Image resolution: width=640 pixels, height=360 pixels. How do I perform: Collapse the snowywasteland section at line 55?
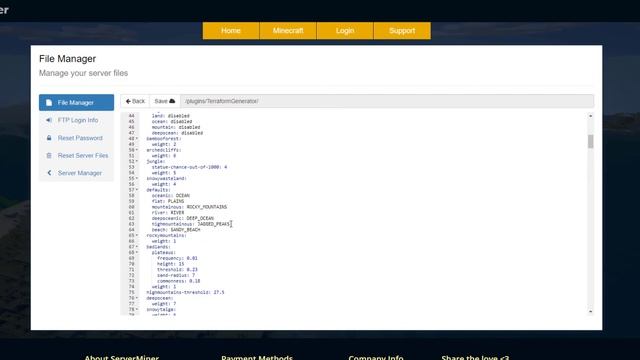137,178
